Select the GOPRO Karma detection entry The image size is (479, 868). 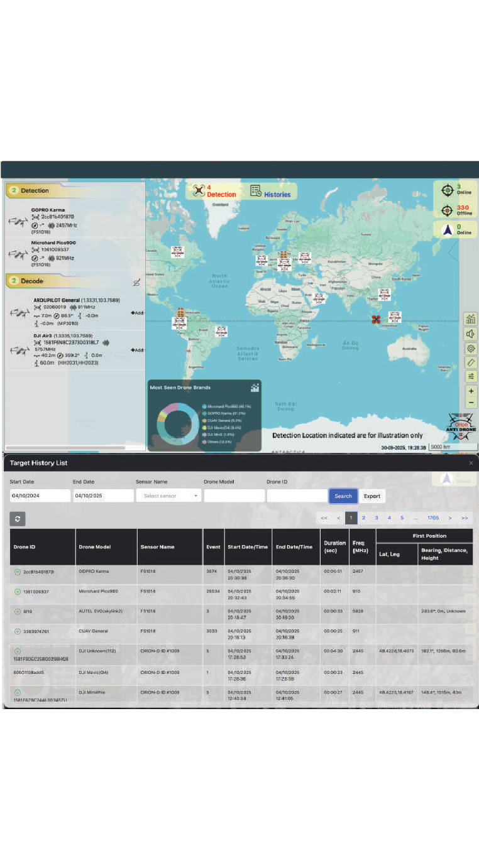[x=75, y=221]
